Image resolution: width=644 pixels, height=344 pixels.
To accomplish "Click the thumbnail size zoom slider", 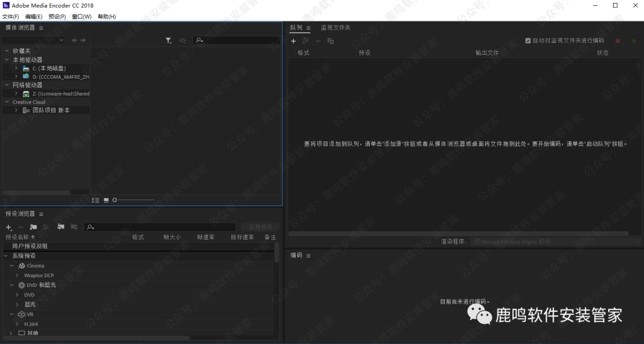I will pyautogui.click(x=134, y=200).
